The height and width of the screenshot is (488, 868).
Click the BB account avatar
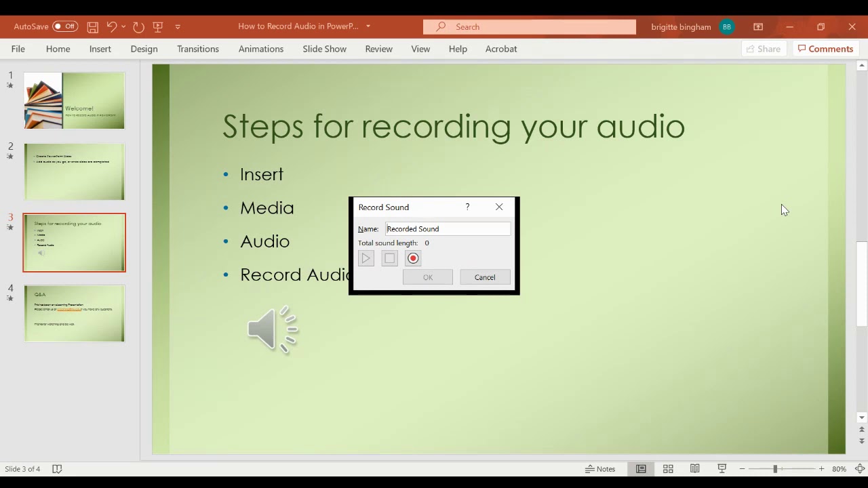(x=727, y=27)
